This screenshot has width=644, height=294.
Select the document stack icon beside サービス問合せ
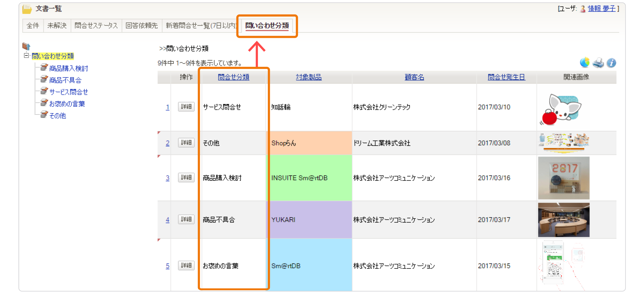pyautogui.click(x=44, y=91)
